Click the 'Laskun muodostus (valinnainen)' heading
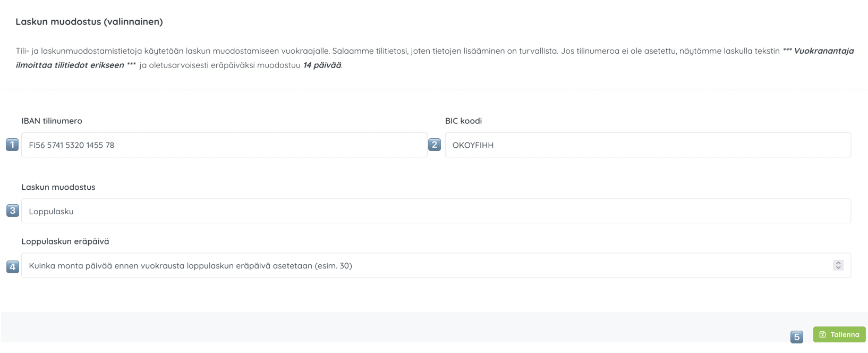 click(89, 22)
